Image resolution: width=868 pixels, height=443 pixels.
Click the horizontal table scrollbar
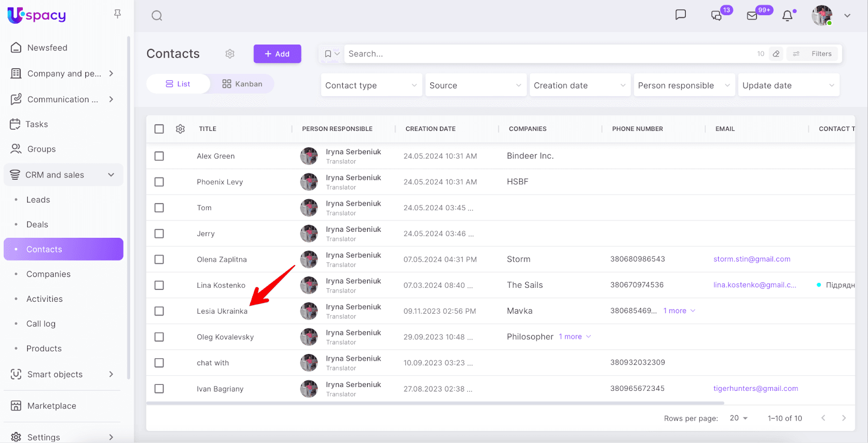(434, 403)
